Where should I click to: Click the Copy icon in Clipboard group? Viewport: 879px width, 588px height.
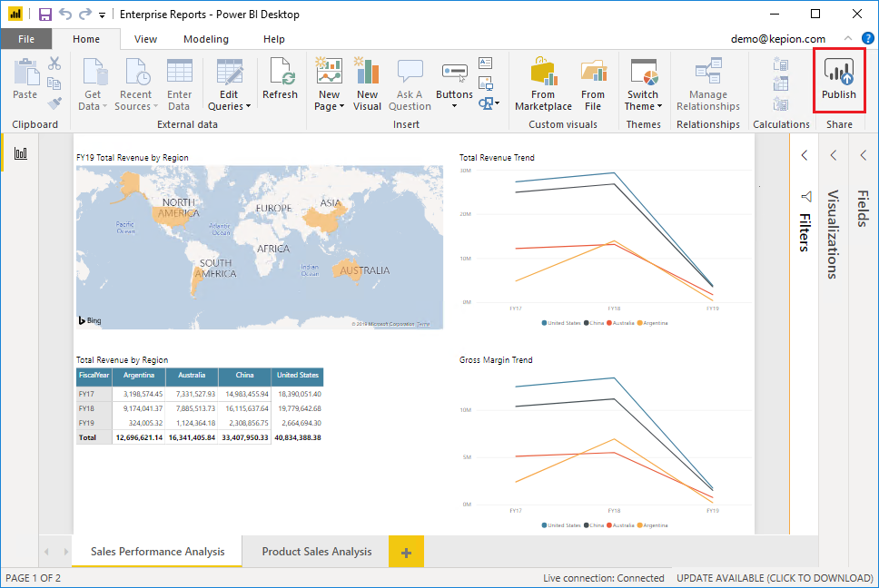coord(54,83)
